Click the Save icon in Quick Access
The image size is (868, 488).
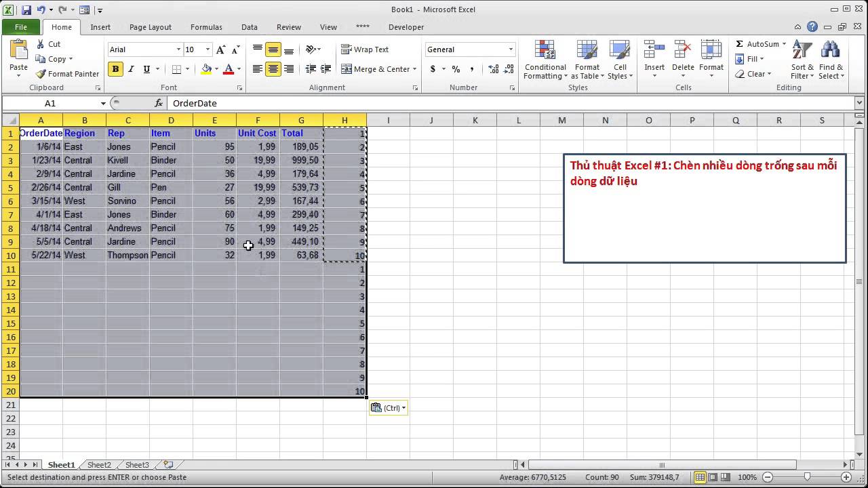pos(26,10)
